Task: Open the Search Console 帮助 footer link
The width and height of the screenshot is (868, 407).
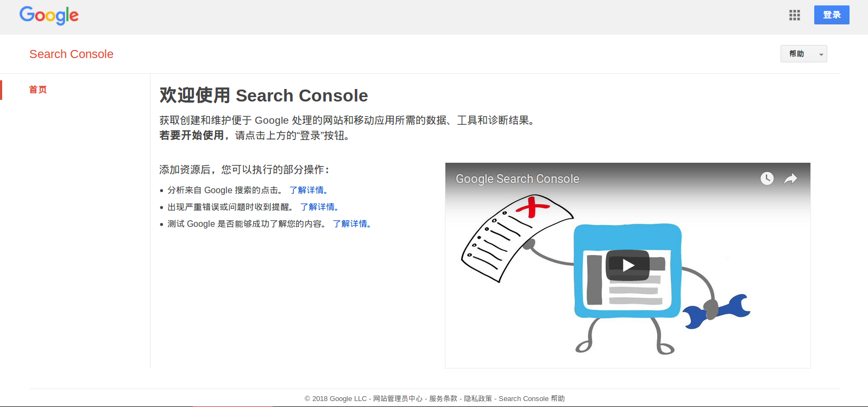Action: 532,398
